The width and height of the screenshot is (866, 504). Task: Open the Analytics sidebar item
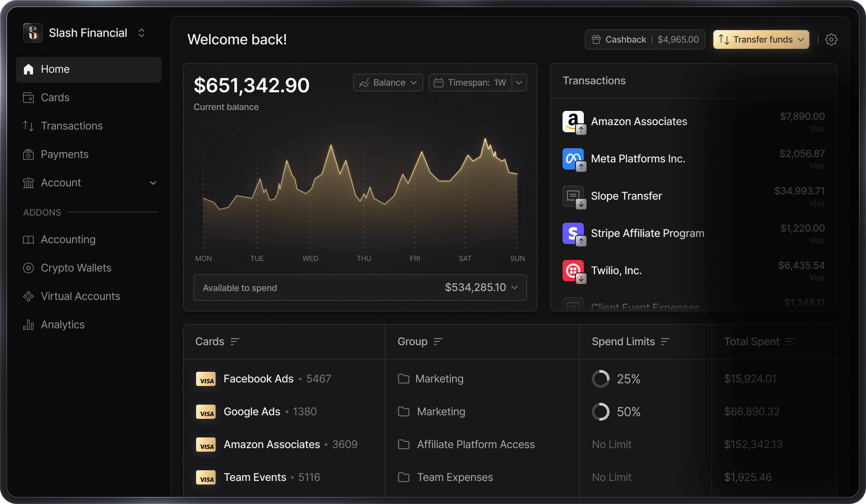63,325
